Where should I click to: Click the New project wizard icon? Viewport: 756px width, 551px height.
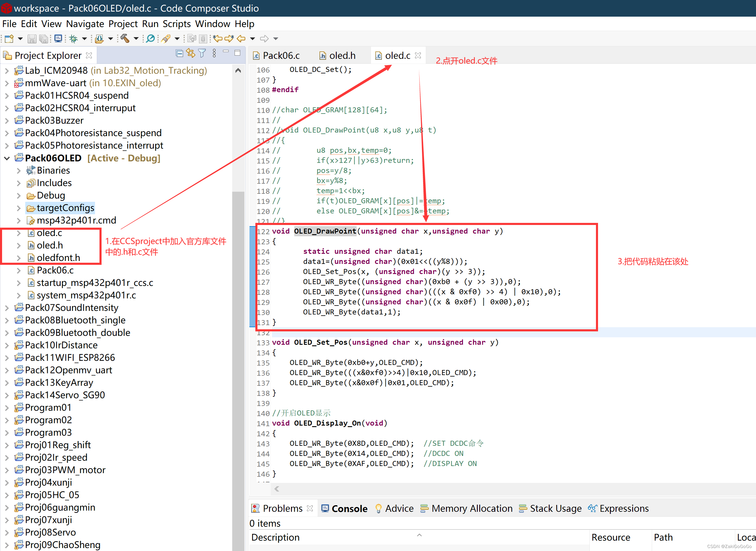[x=9, y=39]
